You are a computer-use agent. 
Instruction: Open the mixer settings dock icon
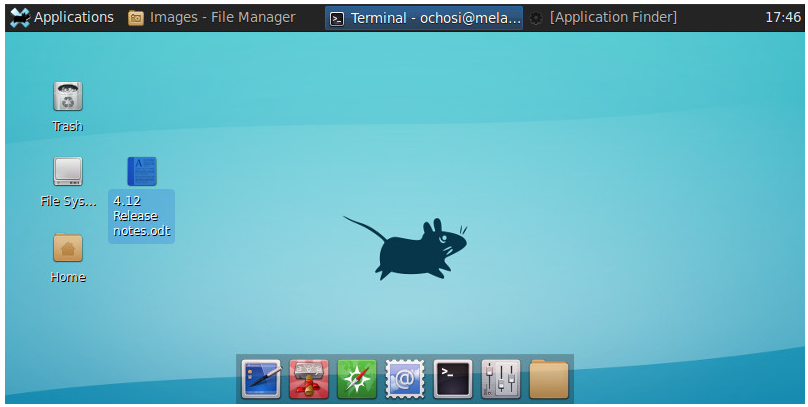pyautogui.click(x=501, y=379)
